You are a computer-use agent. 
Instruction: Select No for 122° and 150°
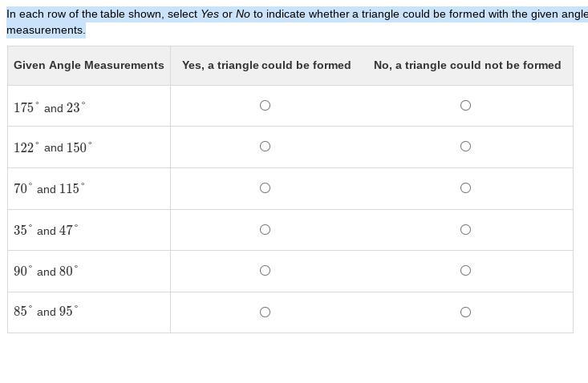point(465,147)
